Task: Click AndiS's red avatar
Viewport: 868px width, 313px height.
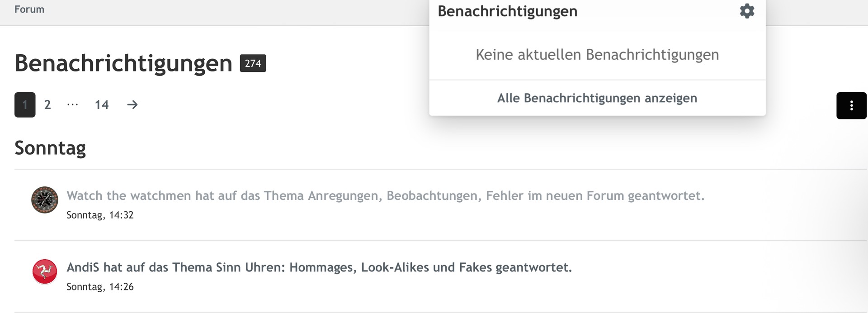Action: tap(45, 271)
